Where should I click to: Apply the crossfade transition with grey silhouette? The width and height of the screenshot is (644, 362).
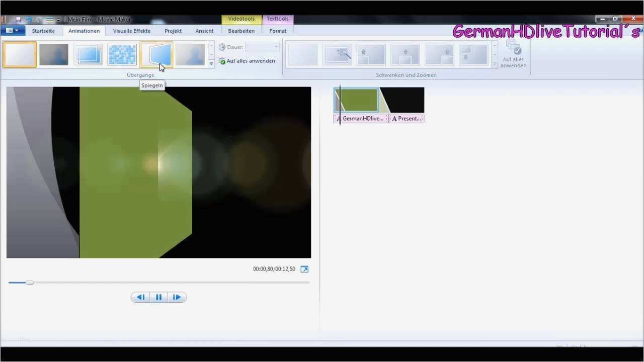pos(54,54)
